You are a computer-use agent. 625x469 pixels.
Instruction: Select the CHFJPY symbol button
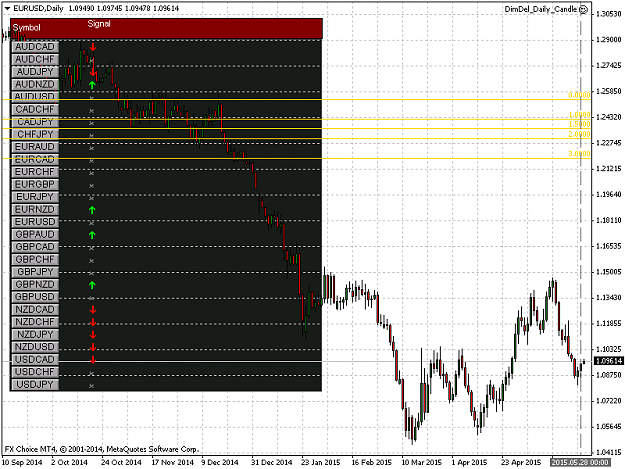pyautogui.click(x=35, y=134)
